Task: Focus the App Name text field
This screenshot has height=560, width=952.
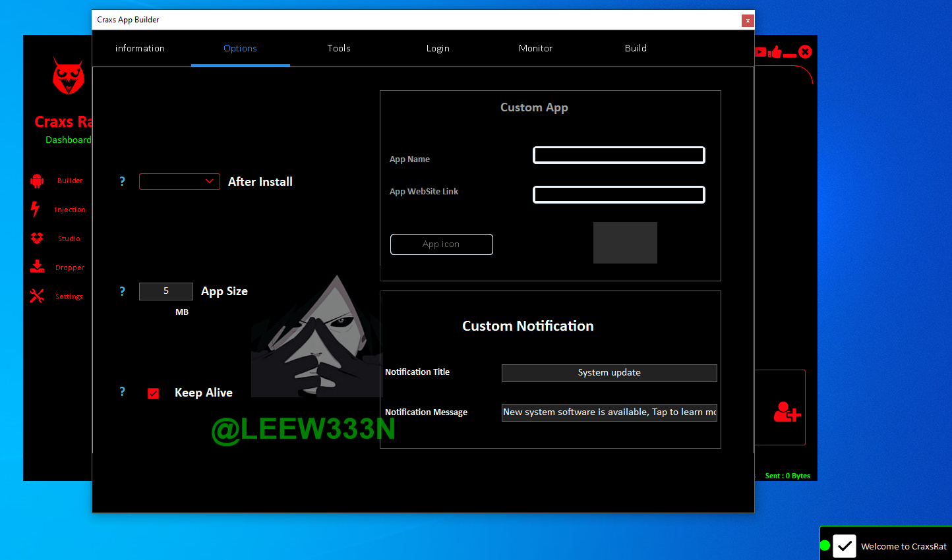Action: click(618, 155)
